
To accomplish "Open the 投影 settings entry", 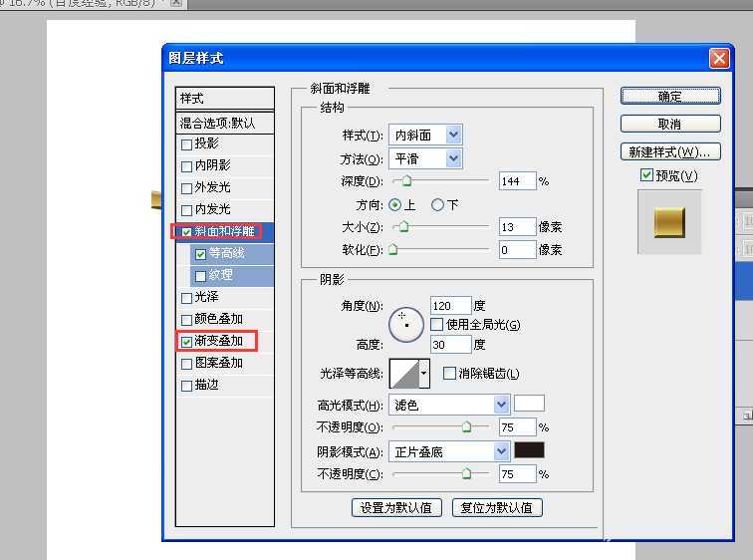I will [206, 143].
